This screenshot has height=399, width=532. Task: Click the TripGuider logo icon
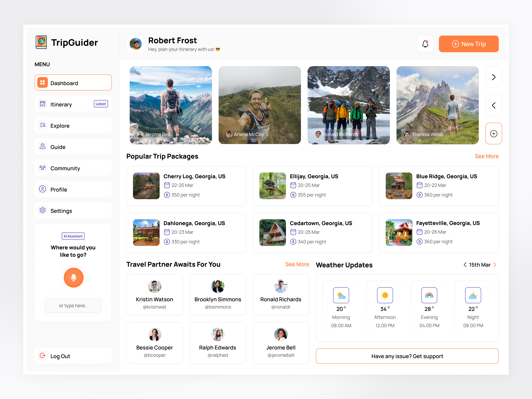(41, 42)
